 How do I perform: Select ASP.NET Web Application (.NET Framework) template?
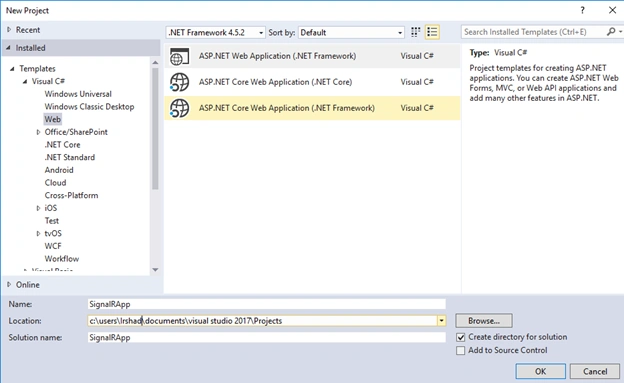click(x=312, y=56)
